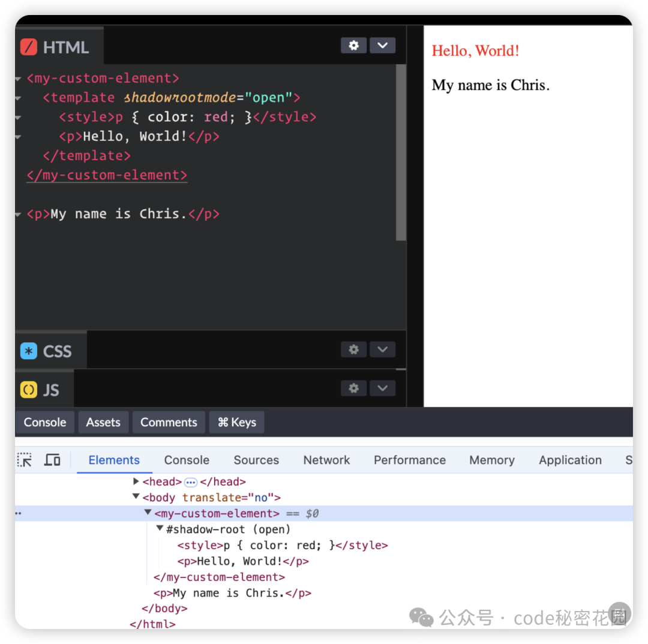This screenshot has height=644, width=648.
Task: Click the Assets button
Action: [x=103, y=422]
